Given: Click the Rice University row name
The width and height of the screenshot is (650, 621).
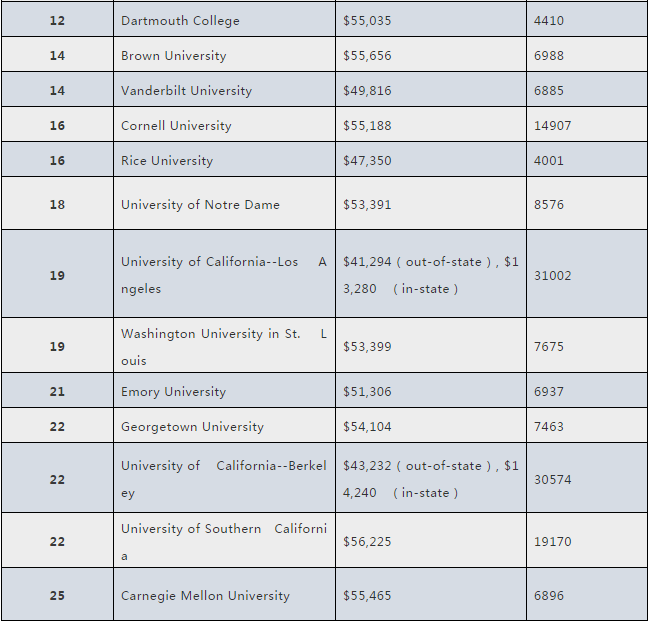Looking at the screenshot, I should [167, 161].
